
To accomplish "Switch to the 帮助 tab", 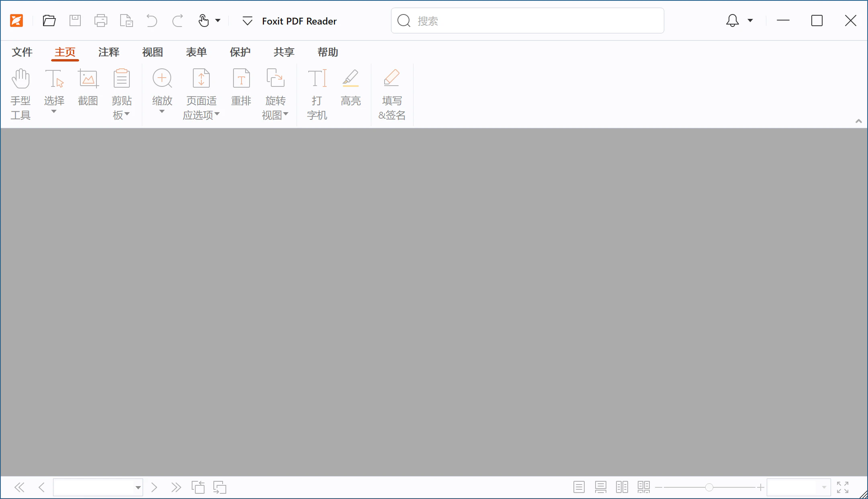I will click(x=328, y=52).
